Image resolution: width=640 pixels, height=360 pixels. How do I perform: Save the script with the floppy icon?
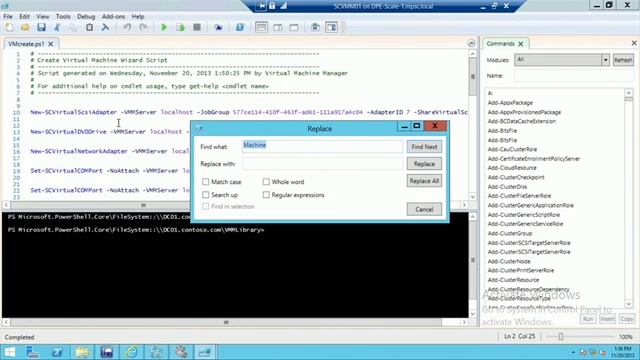point(41,27)
